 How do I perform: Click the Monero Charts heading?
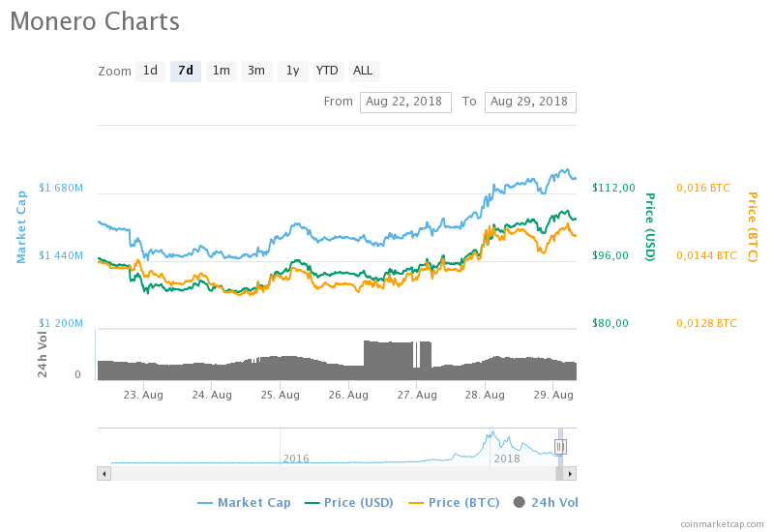(x=95, y=21)
